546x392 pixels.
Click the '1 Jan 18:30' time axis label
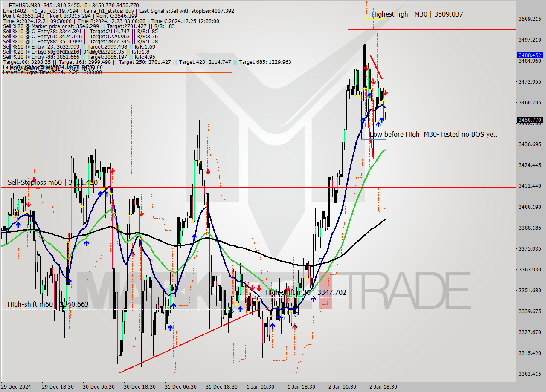(x=301, y=387)
